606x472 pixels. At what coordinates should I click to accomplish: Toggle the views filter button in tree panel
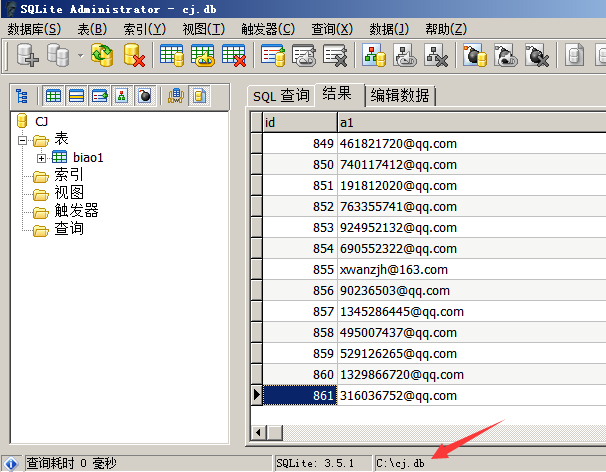tap(99, 96)
